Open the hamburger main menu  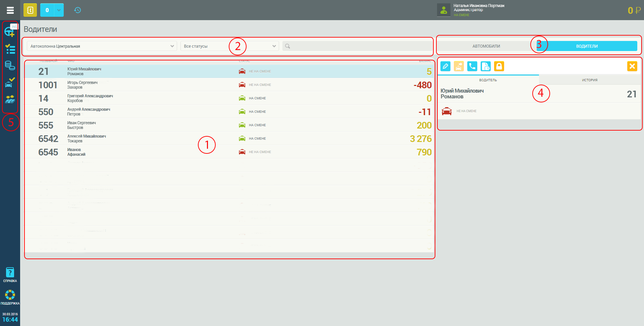10,10
